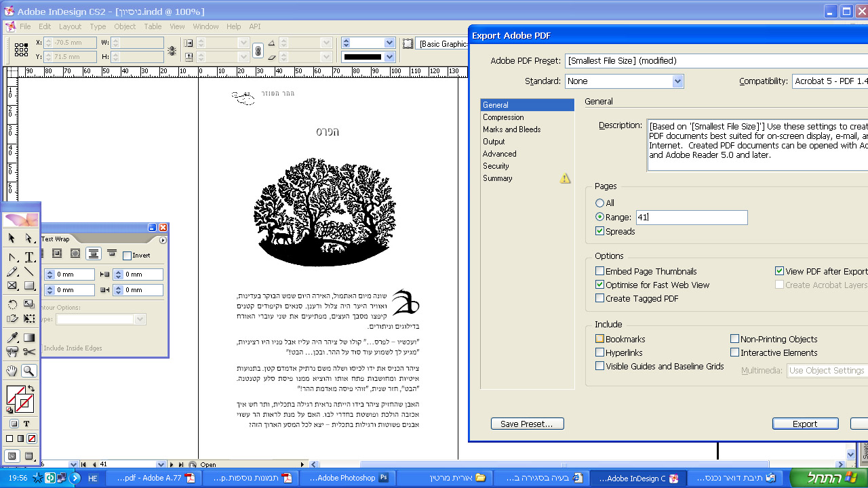Enable Visible Guides and Baseline Grids
The image size is (868, 488).
pos(599,366)
